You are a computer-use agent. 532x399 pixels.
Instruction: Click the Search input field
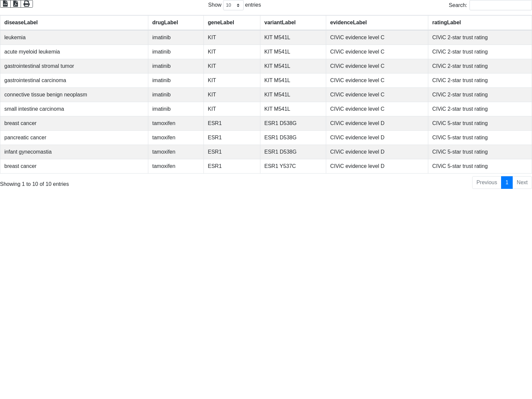500,5
